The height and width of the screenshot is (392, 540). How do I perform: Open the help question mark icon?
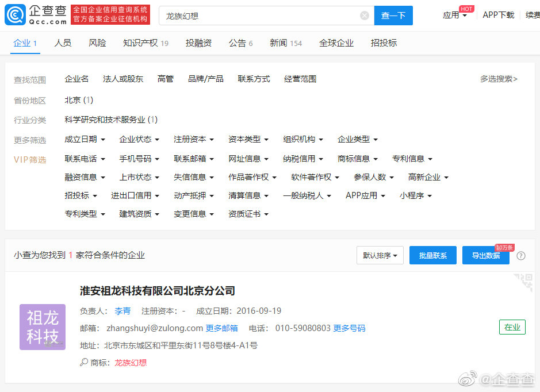tap(520, 256)
